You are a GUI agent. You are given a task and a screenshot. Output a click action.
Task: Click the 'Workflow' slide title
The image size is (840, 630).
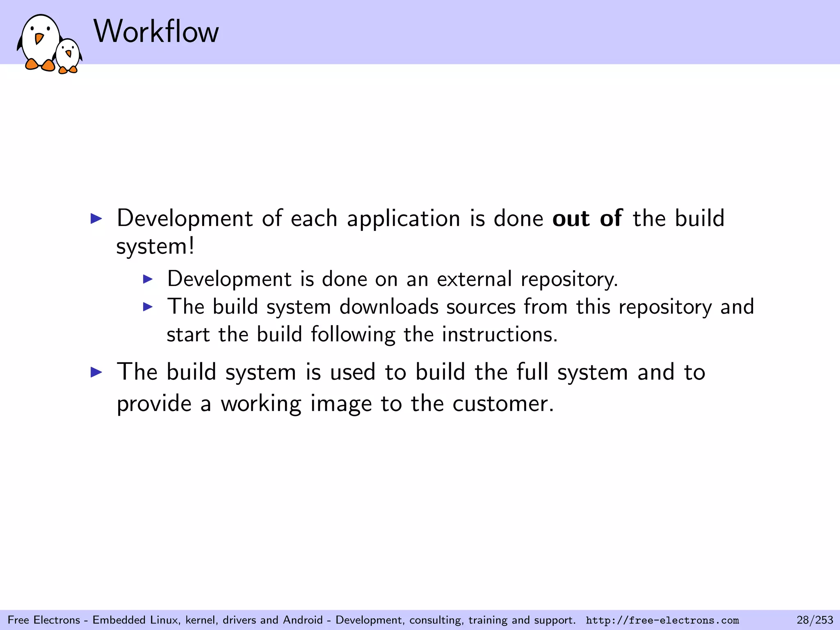click(x=156, y=32)
